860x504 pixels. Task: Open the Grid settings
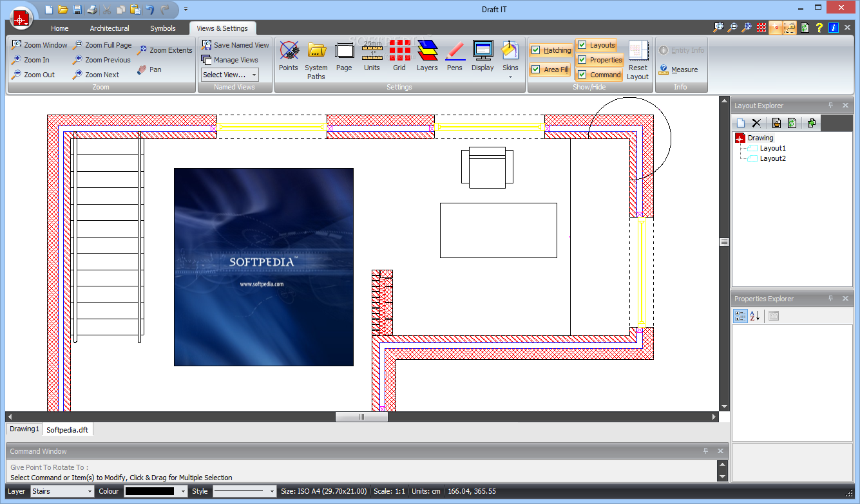tap(399, 57)
